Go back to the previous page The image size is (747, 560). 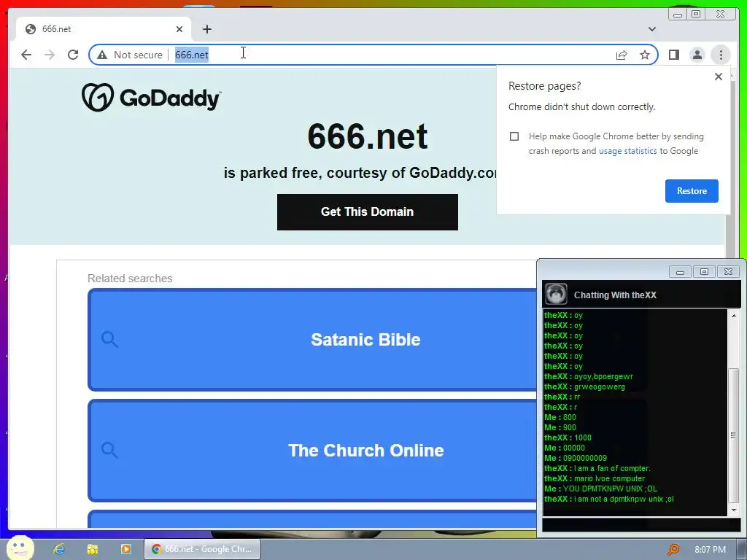pos(26,55)
